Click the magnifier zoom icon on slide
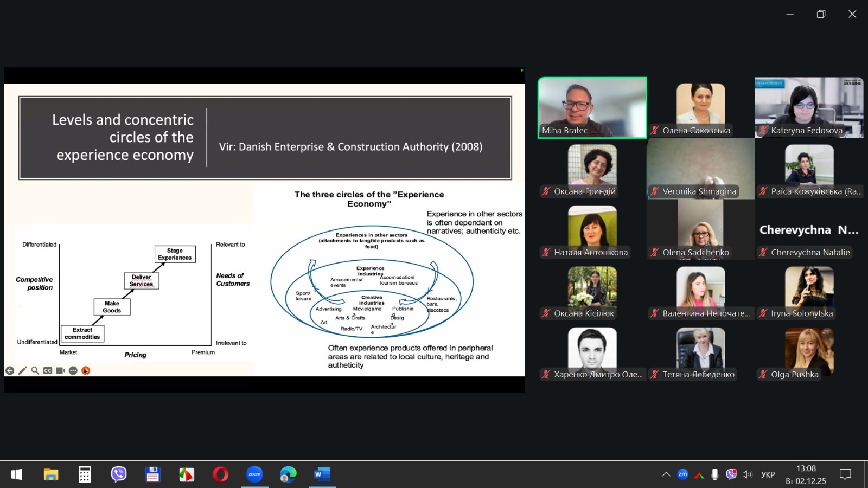Viewport: 868px width, 488px height. point(35,371)
